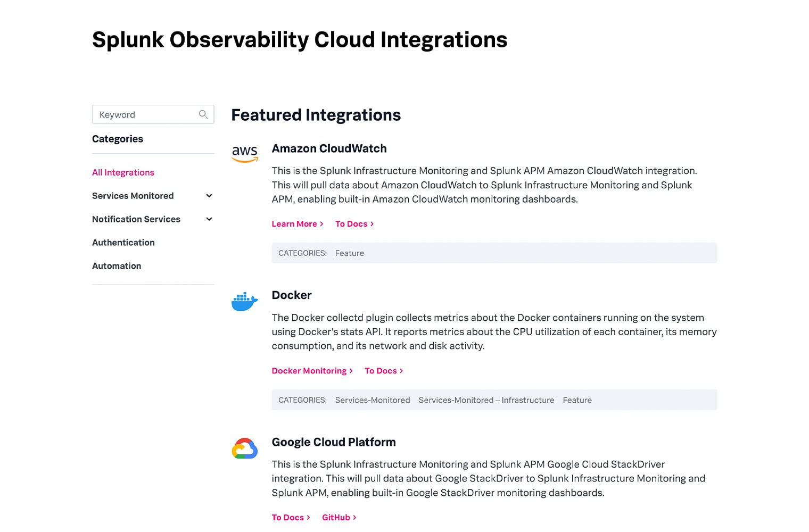Viewport: 809px width, 532px height.
Task: Click the Feature tag under Amazon CloudWatch
Action: [x=350, y=253]
